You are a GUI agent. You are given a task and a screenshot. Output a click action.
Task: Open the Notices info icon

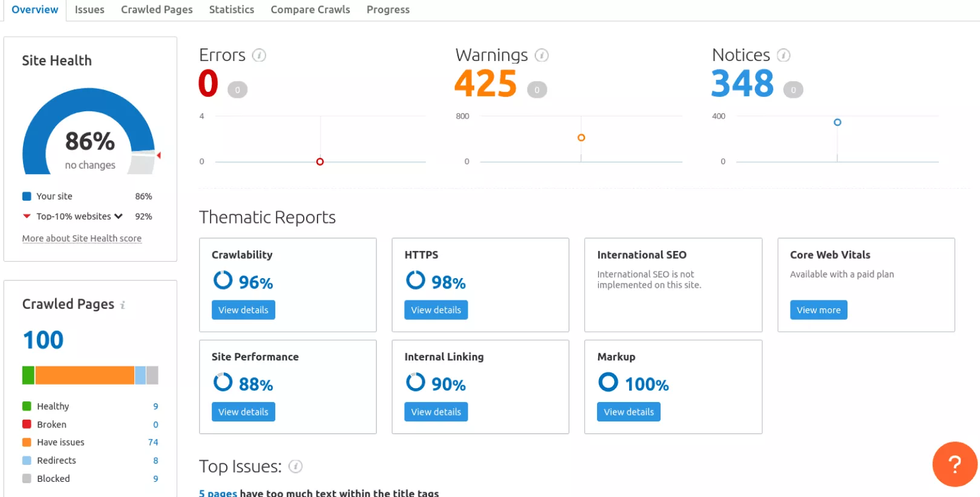783,56
